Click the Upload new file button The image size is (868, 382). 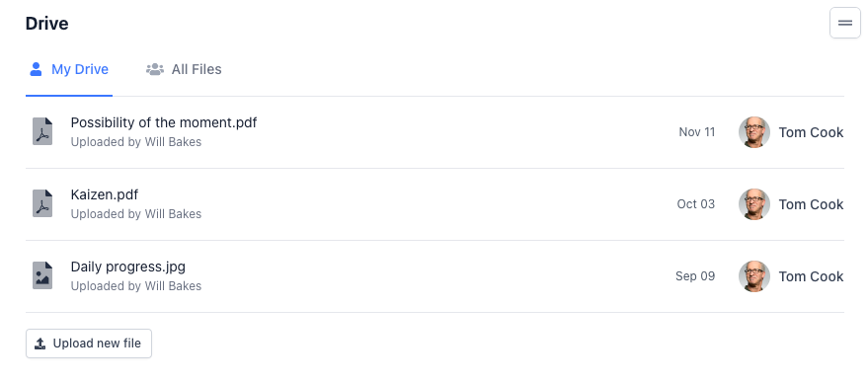[x=89, y=344]
